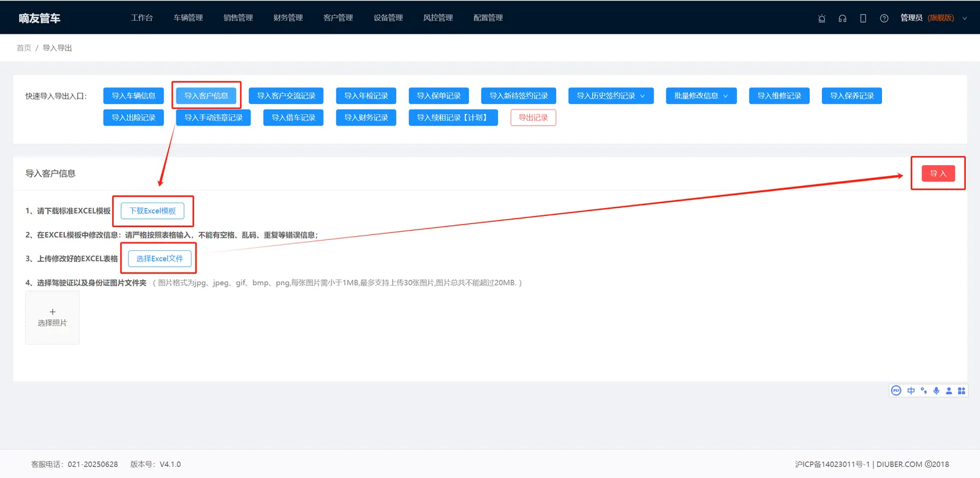Open the 工作台 menu
This screenshot has height=478, width=980.
pyautogui.click(x=142, y=18)
